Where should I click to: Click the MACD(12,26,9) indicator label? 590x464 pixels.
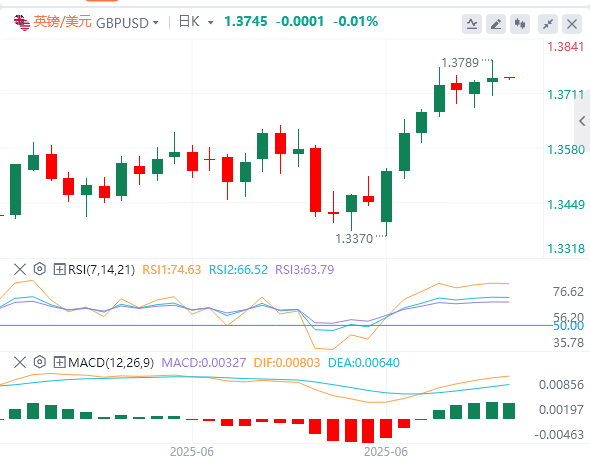111,363
